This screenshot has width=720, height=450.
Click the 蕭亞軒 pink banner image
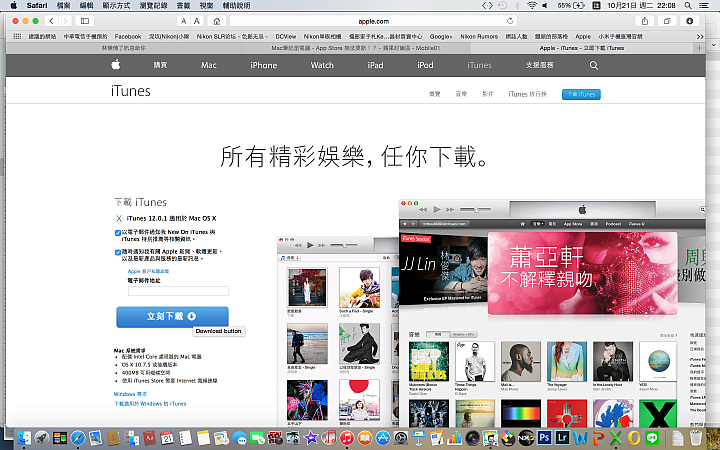[x=582, y=273]
